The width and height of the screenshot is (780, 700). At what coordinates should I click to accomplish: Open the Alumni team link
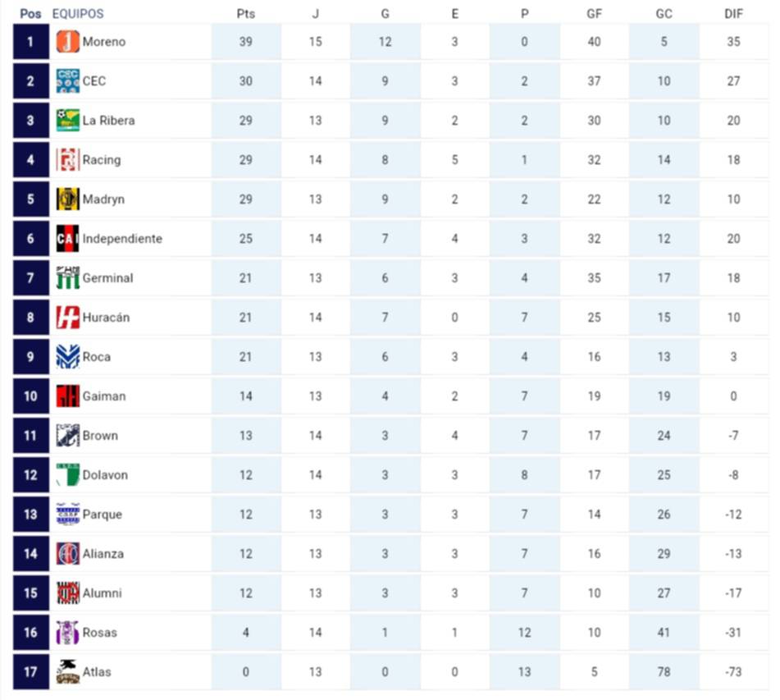(103, 593)
